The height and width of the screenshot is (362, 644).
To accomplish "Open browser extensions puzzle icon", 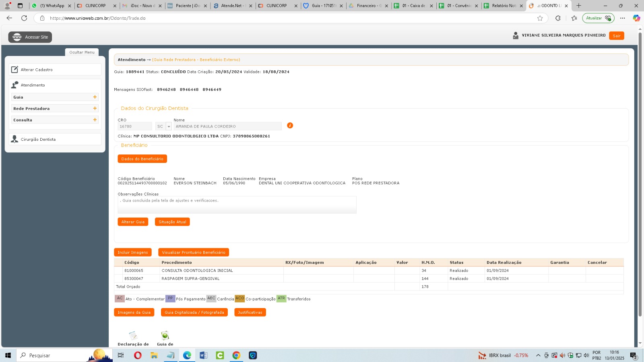I will coord(558,18).
